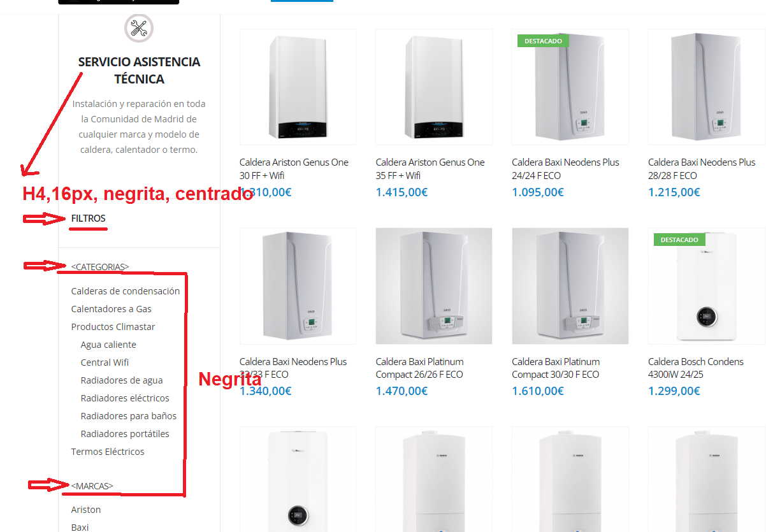The height and width of the screenshot is (532, 766).
Task: Open Caldera Baxi Neodens Plus 24/24 F ECO title
Action: click(566, 169)
